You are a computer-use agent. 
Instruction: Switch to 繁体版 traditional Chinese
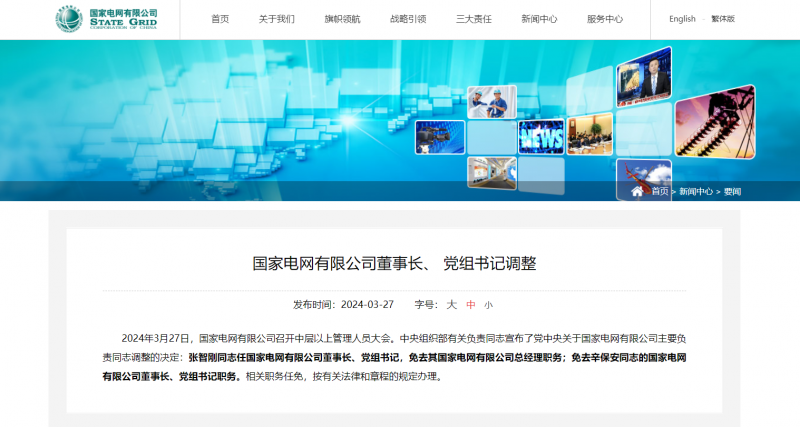(722, 19)
